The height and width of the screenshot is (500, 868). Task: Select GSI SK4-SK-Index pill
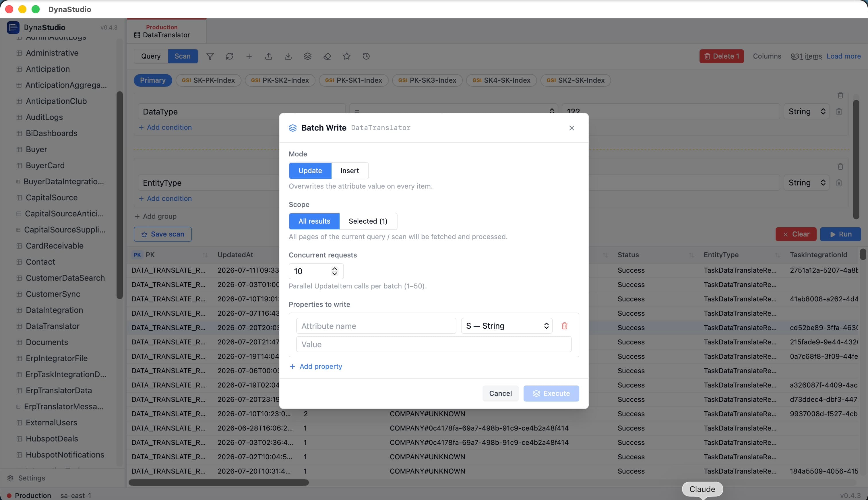[x=501, y=80]
